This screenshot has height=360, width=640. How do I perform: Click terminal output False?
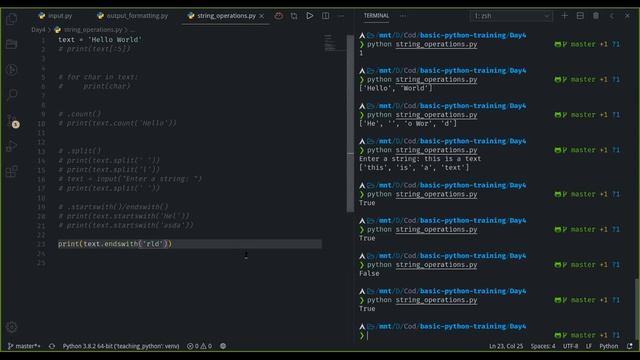pos(369,273)
